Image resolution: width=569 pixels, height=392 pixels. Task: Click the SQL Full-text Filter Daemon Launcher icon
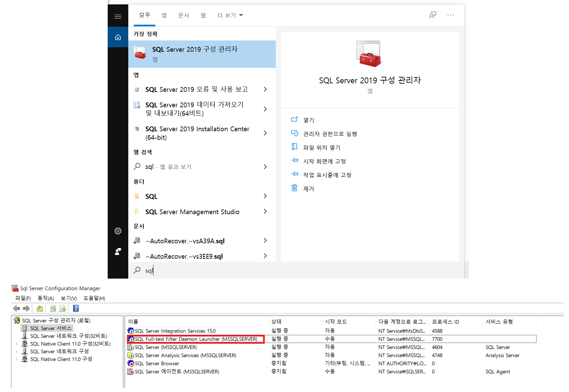(131, 339)
